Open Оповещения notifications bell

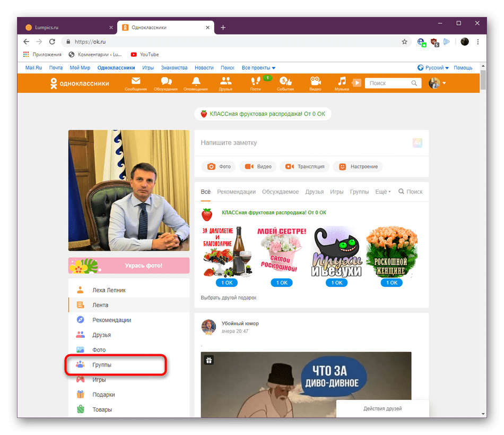(195, 83)
